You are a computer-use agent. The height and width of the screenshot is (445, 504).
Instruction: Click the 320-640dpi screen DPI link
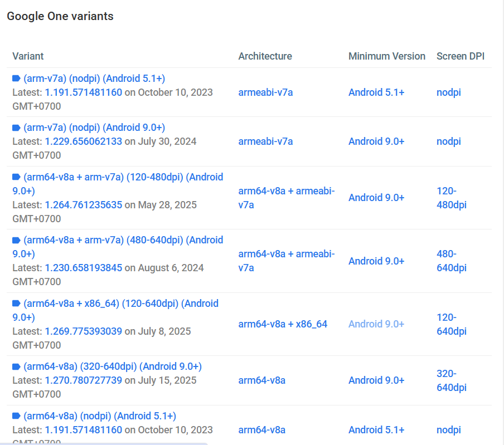[x=452, y=380]
